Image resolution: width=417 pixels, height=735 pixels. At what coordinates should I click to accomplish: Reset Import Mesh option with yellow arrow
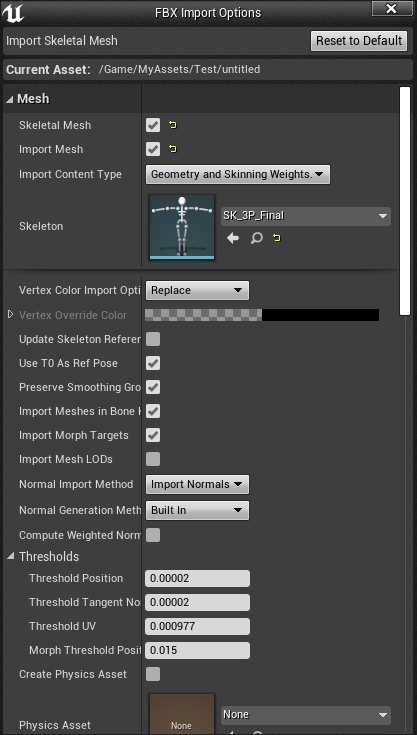173,149
